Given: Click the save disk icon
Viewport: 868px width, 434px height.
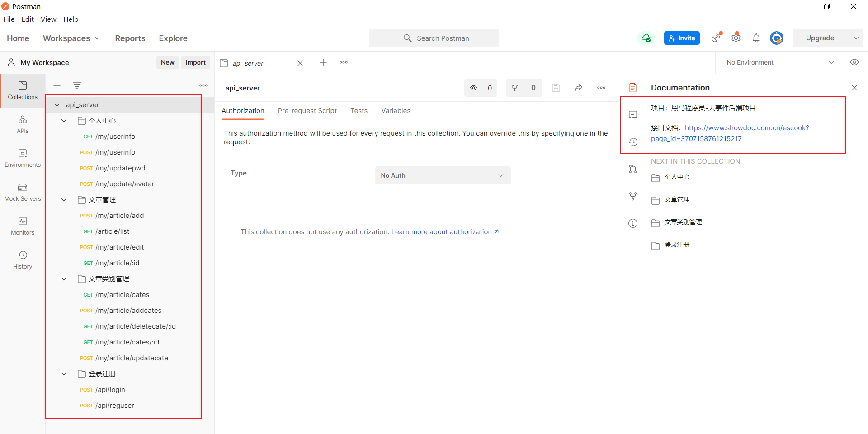Looking at the screenshot, I should (x=556, y=88).
